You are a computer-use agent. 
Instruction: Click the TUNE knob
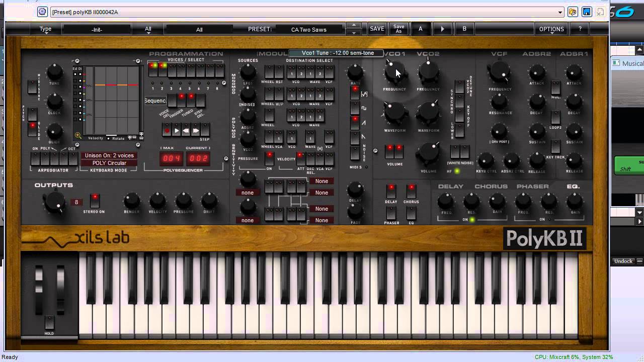55,73
